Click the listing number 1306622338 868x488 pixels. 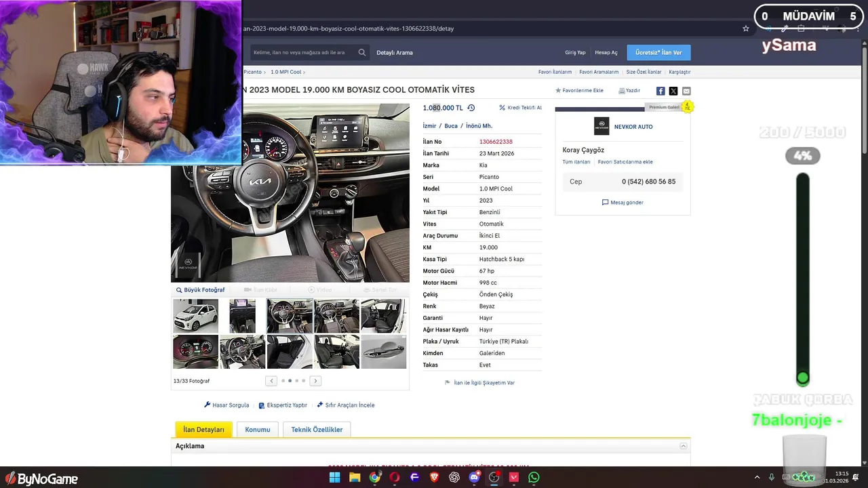point(496,142)
